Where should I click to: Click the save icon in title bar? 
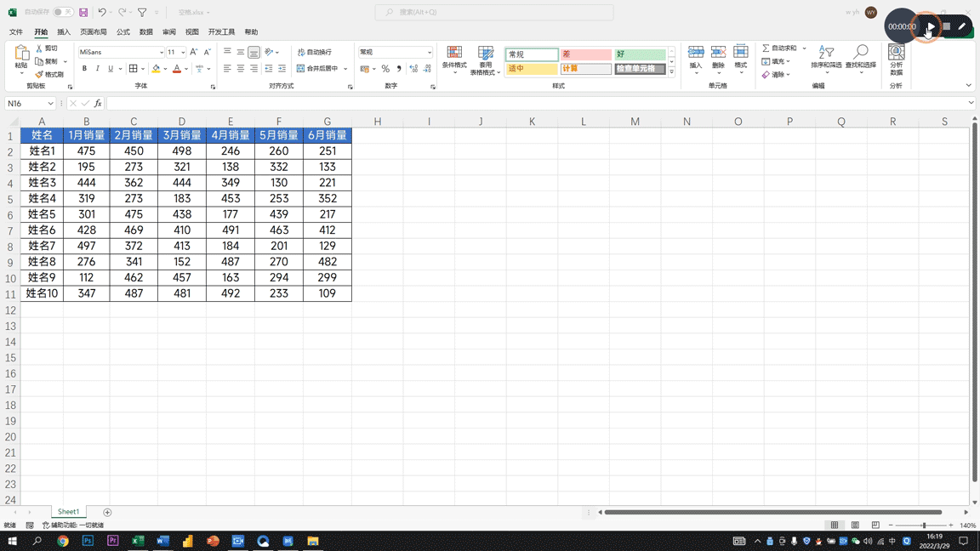(x=83, y=13)
